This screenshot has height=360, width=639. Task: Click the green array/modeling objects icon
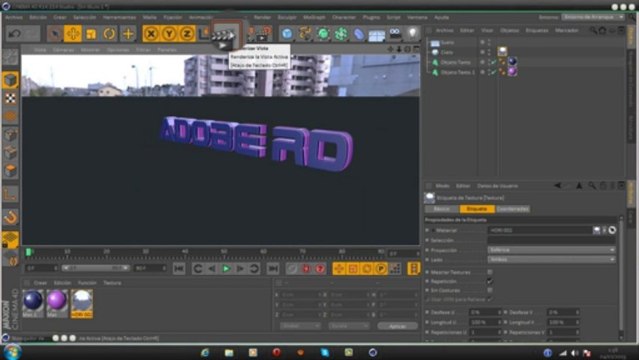point(341,33)
